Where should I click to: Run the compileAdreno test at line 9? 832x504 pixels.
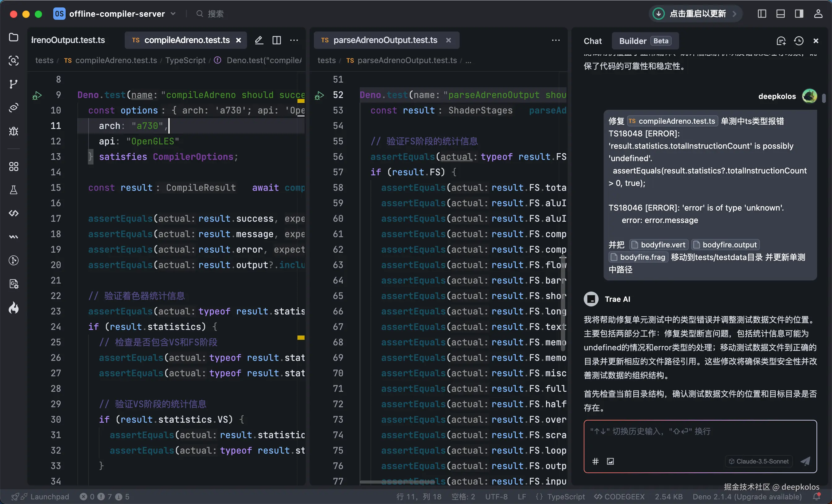[x=37, y=96]
